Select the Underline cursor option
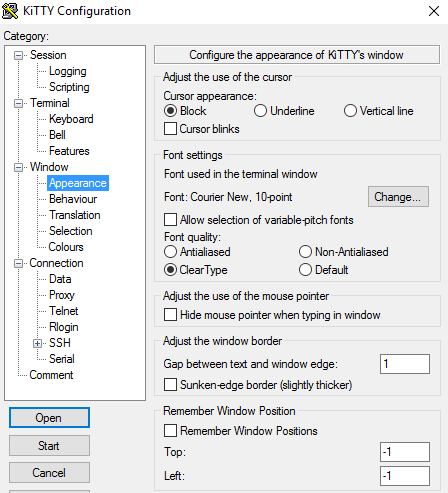The height and width of the screenshot is (493, 448). (284, 111)
